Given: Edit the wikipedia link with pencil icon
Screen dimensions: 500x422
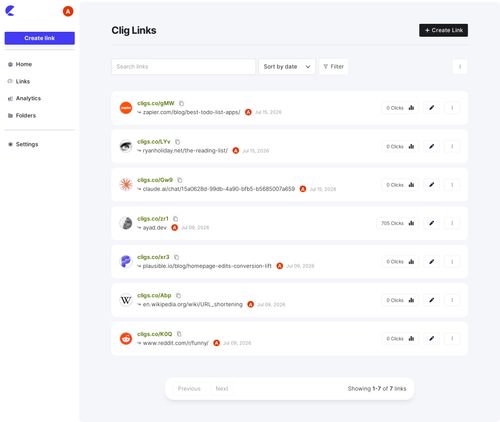Looking at the screenshot, I should [432, 300].
